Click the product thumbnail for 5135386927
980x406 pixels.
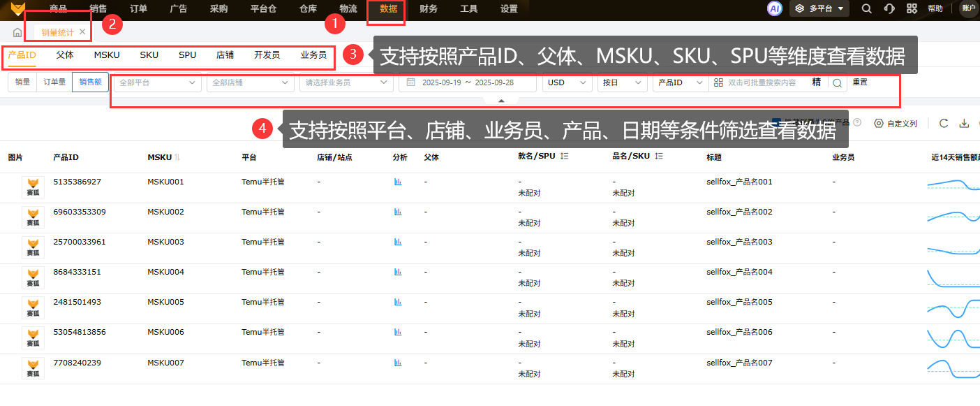pos(33,187)
